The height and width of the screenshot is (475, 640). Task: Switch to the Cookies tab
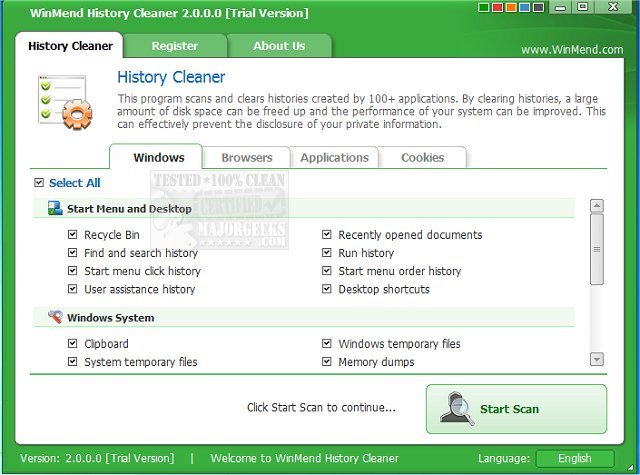(x=422, y=158)
